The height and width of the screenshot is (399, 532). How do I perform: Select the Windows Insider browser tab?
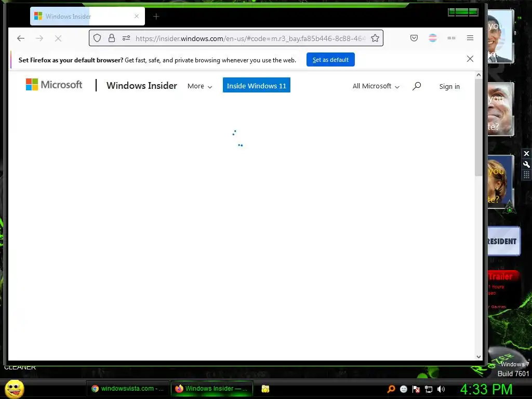[87, 16]
